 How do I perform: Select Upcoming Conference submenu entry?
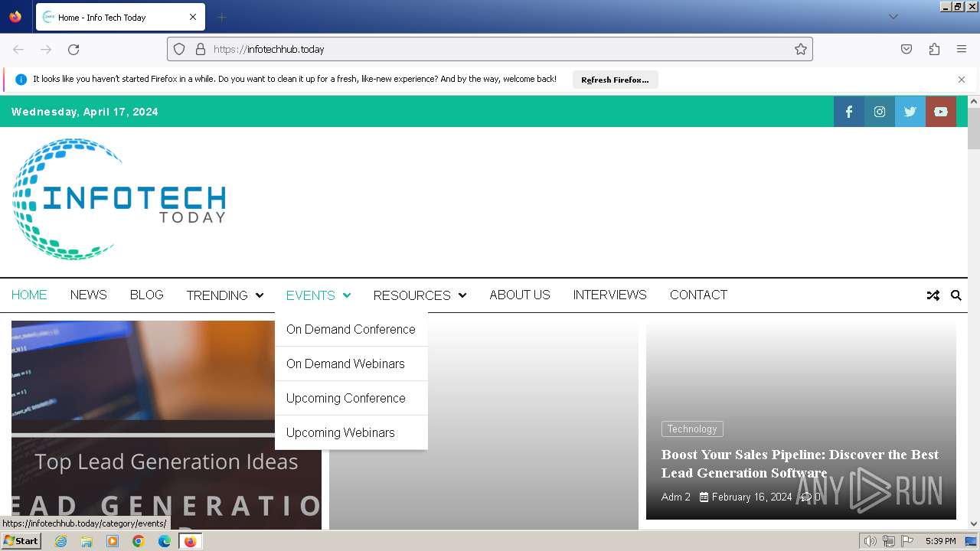click(351, 398)
